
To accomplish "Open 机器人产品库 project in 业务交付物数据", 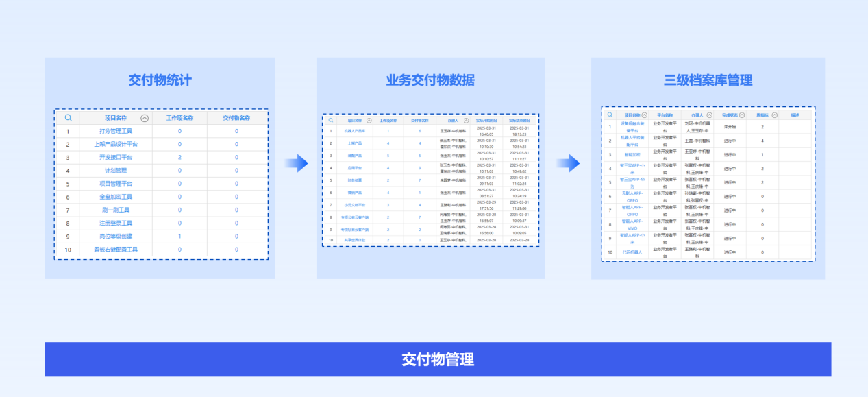I will pyautogui.click(x=355, y=130).
